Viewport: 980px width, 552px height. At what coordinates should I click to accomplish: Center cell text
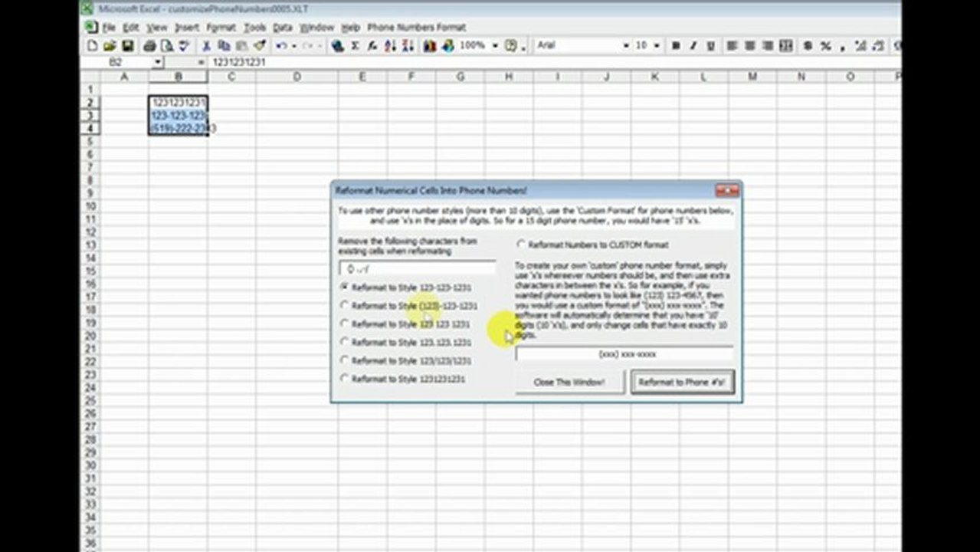(750, 46)
